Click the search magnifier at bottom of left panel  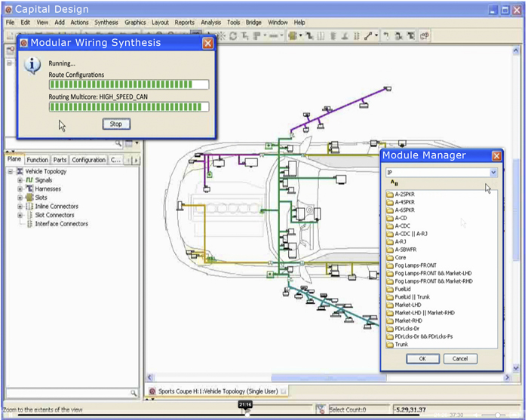(134, 393)
